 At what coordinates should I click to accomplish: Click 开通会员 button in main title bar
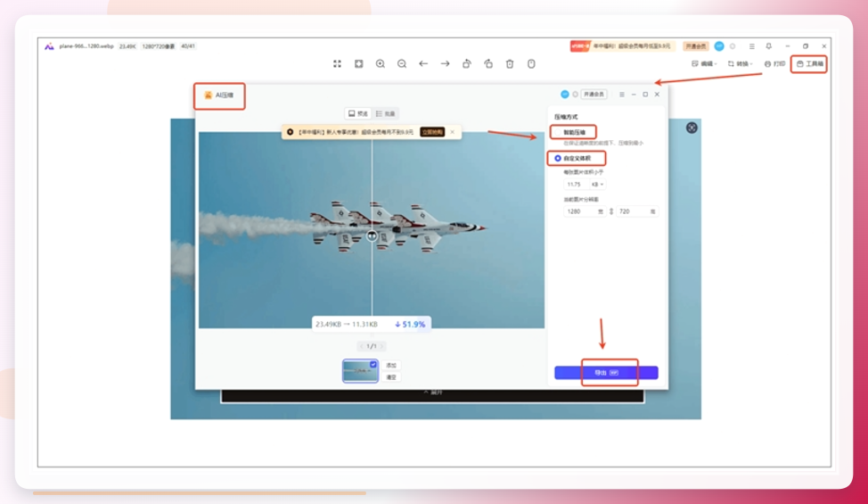[x=696, y=46]
